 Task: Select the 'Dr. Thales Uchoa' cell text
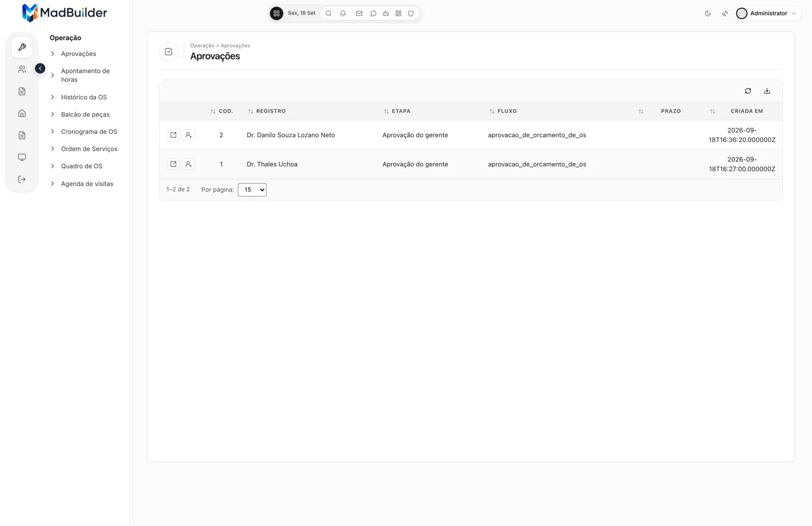pos(272,164)
